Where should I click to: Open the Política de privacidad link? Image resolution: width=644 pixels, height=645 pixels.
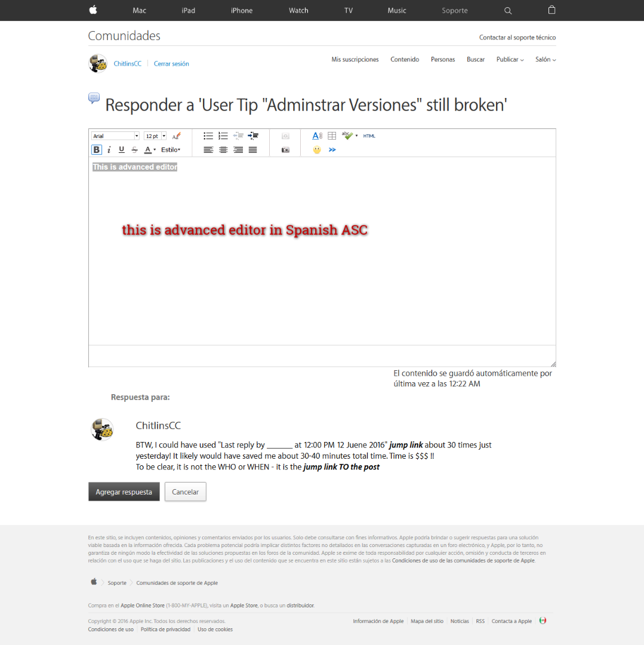click(165, 629)
